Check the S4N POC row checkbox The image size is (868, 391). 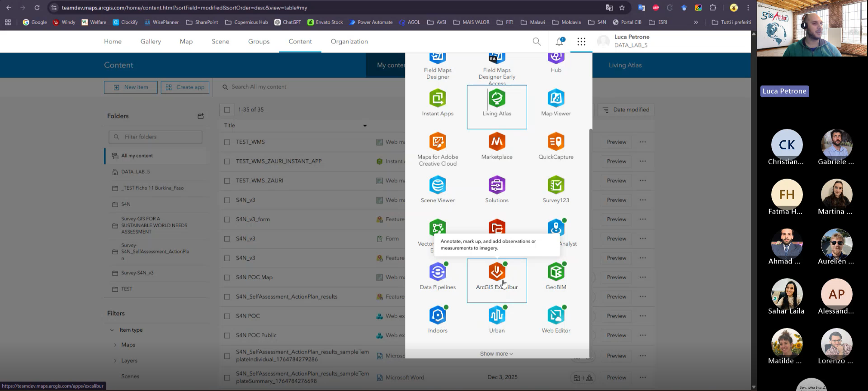tap(227, 316)
